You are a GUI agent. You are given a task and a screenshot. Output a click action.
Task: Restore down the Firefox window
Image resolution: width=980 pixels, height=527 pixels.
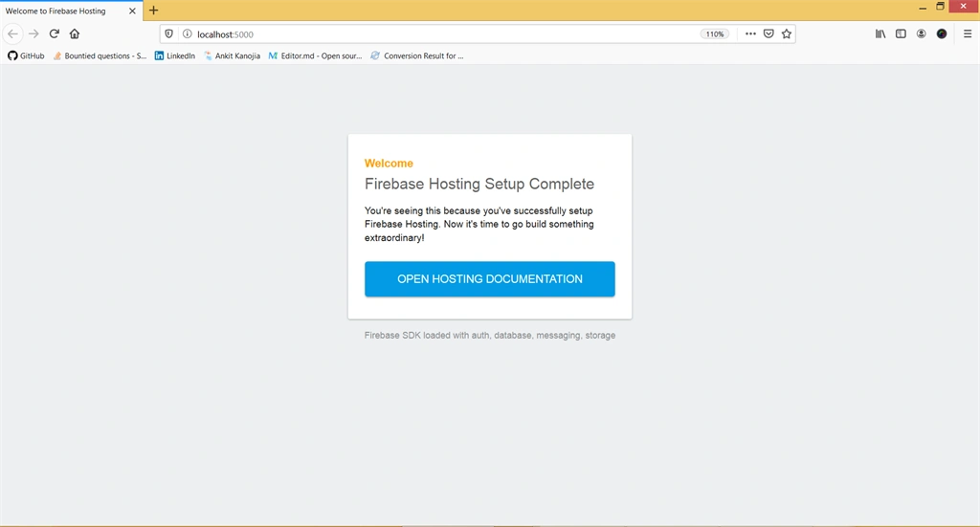tap(940, 7)
